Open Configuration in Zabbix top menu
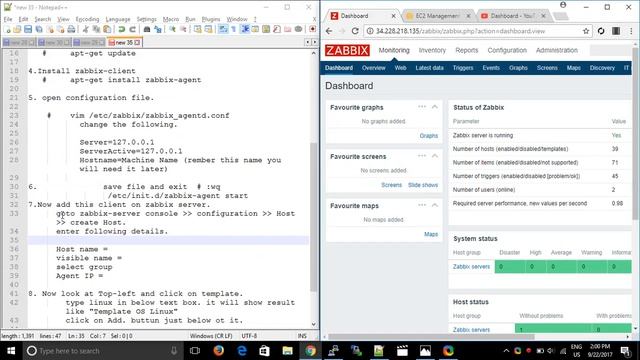This screenshot has width=640, height=360. pyautogui.click(x=507, y=50)
